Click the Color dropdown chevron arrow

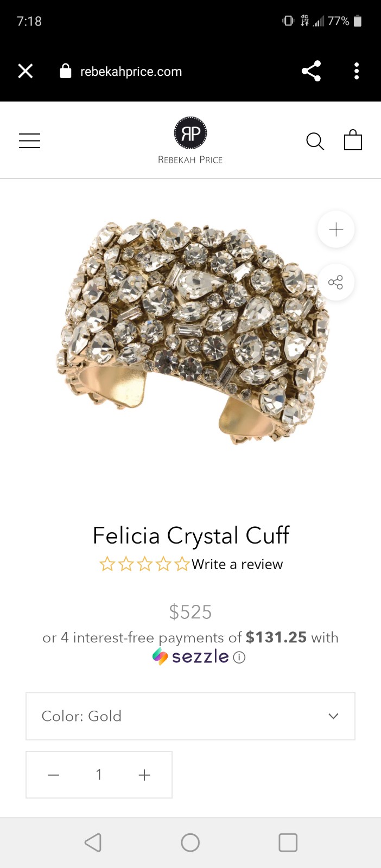[x=333, y=716]
